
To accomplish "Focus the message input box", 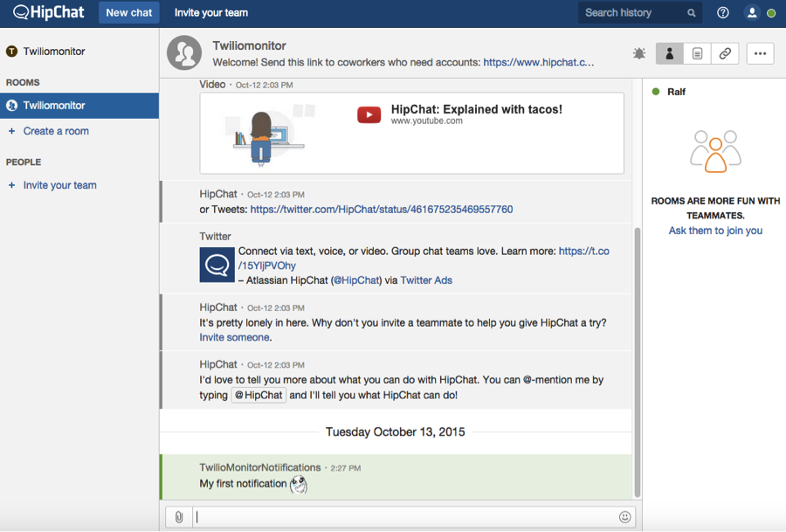I will tap(403, 517).
